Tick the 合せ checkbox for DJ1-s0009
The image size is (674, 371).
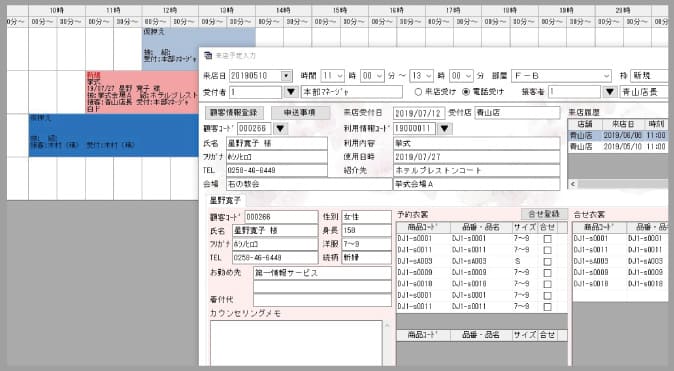(x=547, y=273)
